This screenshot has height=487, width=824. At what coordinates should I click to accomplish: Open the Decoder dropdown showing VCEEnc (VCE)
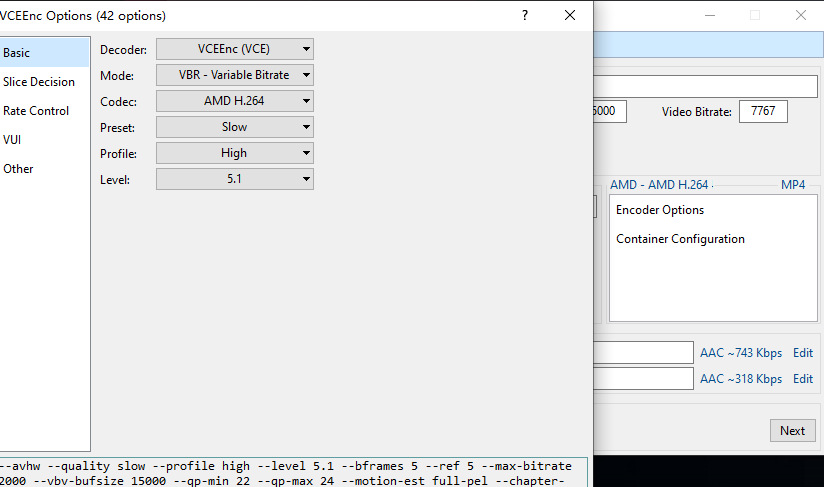(234, 49)
